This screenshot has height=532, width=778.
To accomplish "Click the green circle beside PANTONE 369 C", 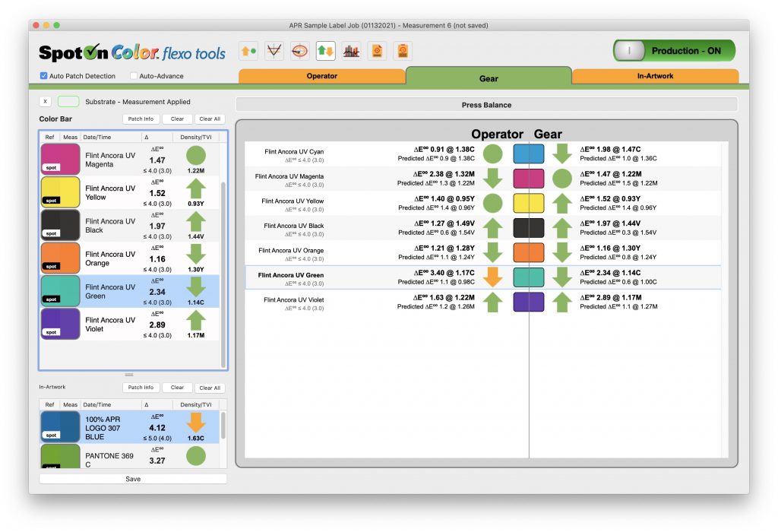I will click(196, 456).
